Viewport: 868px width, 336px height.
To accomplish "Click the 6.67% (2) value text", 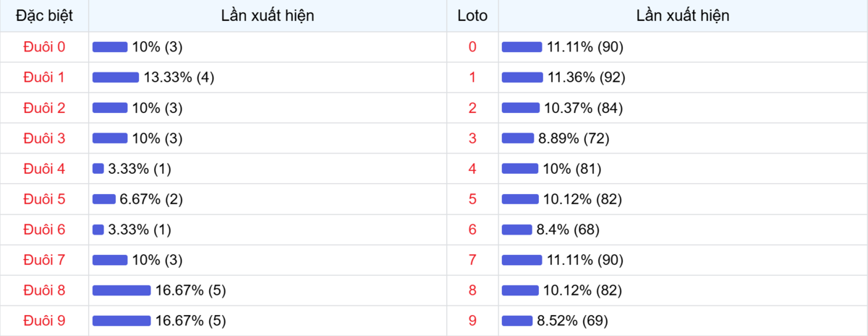I will pyautogui.click(x=152, y=199).
